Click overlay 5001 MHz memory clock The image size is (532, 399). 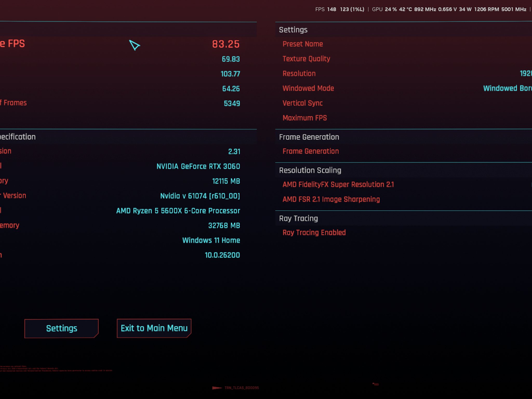point(514,9)
